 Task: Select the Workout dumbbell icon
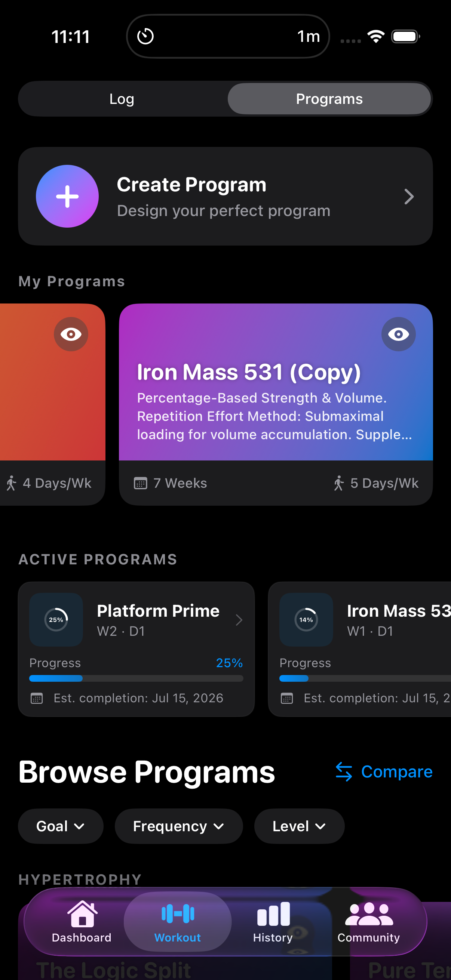178,913
